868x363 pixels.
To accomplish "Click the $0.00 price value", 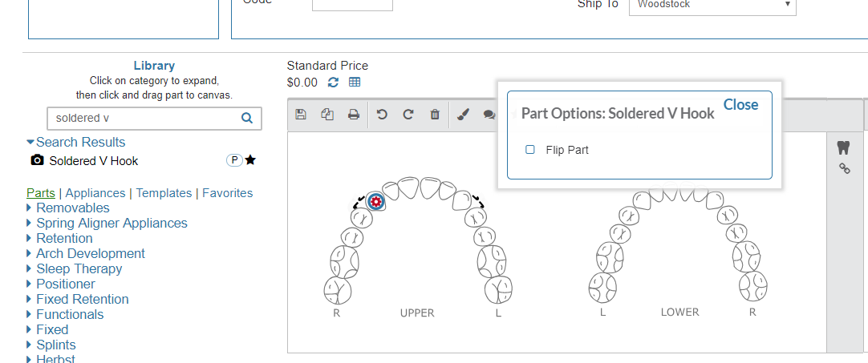I will (302, 83).
